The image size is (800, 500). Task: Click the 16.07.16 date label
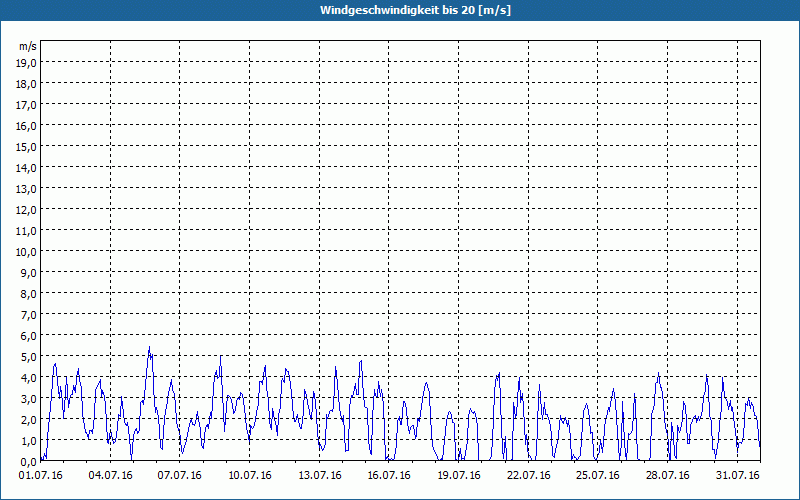click(389, 476)
